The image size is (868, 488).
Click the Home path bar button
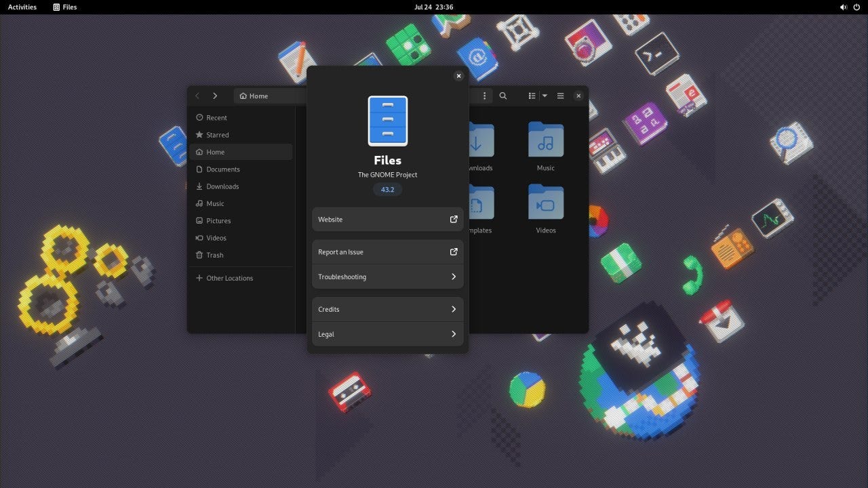click(x=254, y=96)
